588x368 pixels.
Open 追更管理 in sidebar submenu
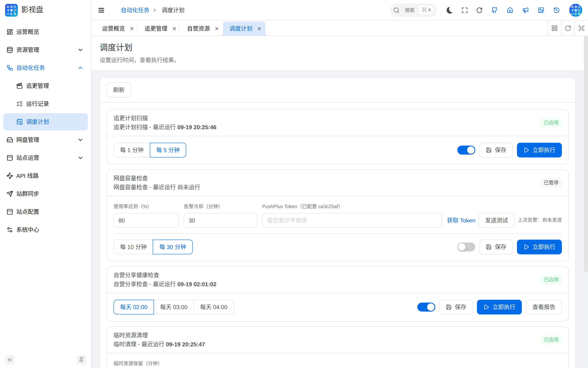[x=46, y=86]
